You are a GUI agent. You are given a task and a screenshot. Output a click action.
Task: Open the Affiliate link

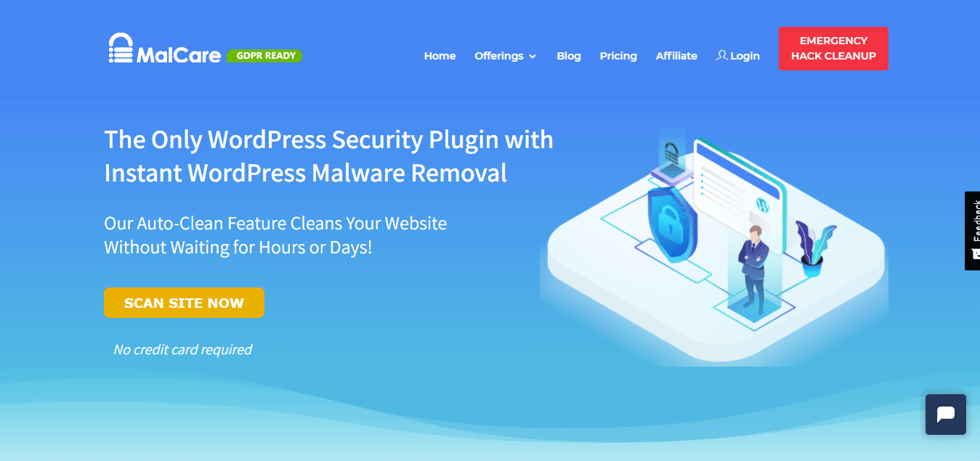(676, 56)
